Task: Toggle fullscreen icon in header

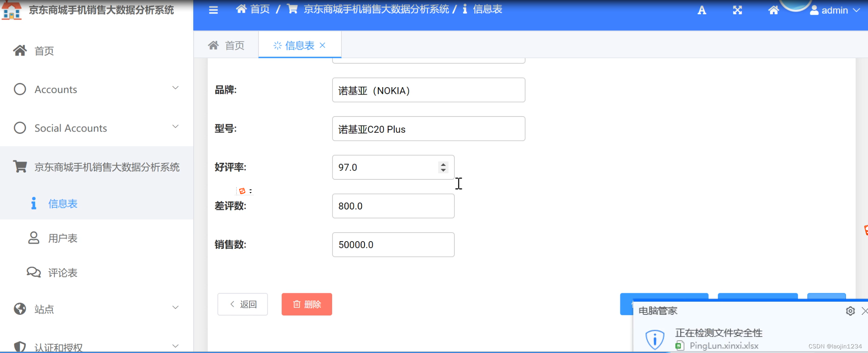Action: tap(737, 10)
